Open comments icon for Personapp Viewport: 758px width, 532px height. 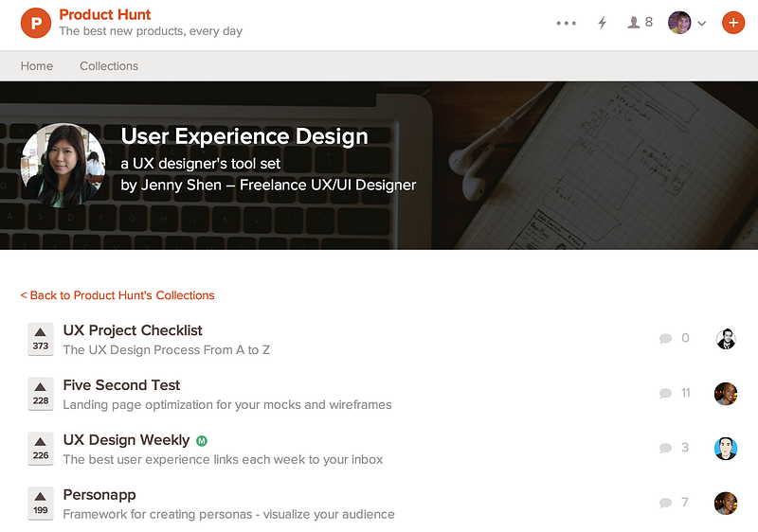point(666,503)
